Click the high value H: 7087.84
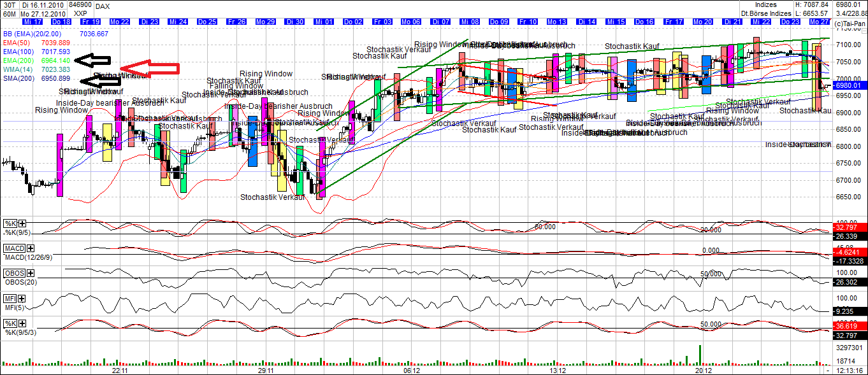868x375 pixels. (813, 4)
